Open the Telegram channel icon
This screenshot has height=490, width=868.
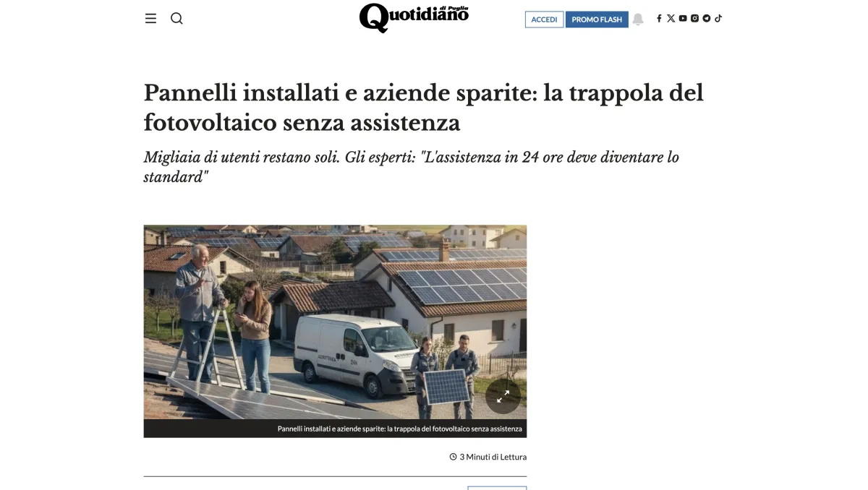[x=707, y=19]
